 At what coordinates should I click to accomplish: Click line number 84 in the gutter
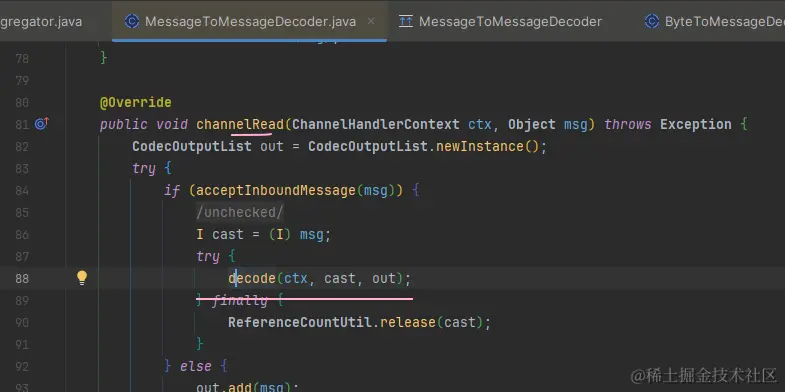22,190
